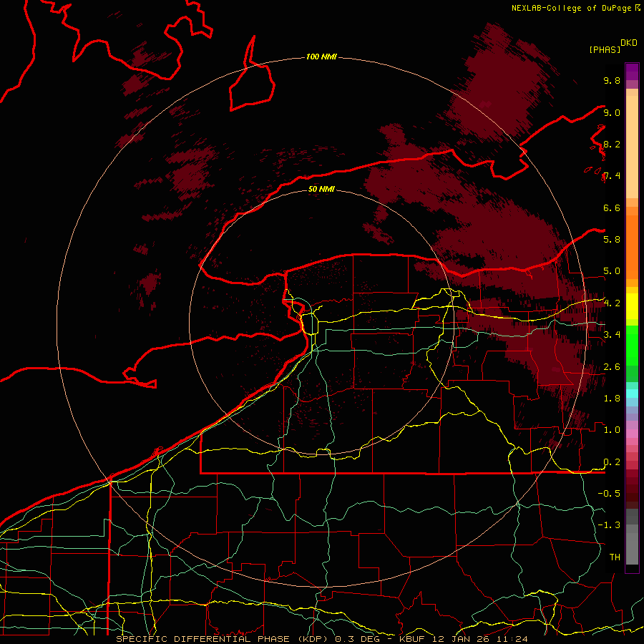Screen dimensions: 644x644
Task: Click the 100 NMI range ring label
Action: (x=321, y=57)
